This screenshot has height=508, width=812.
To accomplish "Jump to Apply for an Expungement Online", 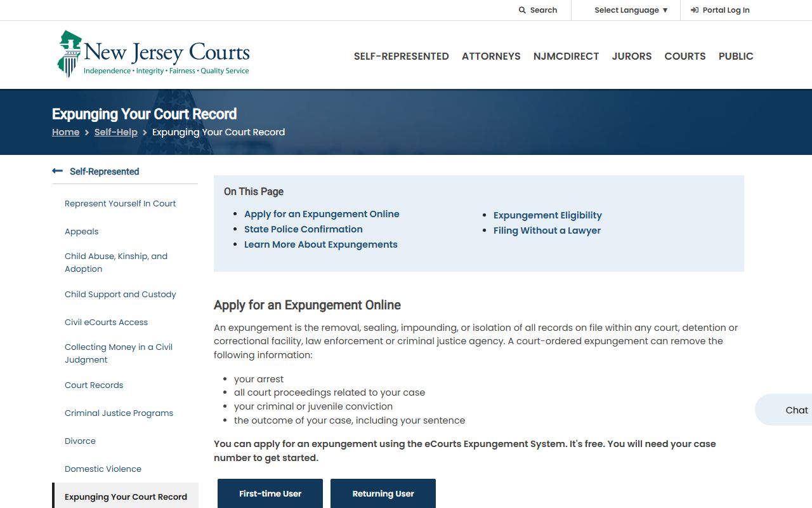I will 322,214.
